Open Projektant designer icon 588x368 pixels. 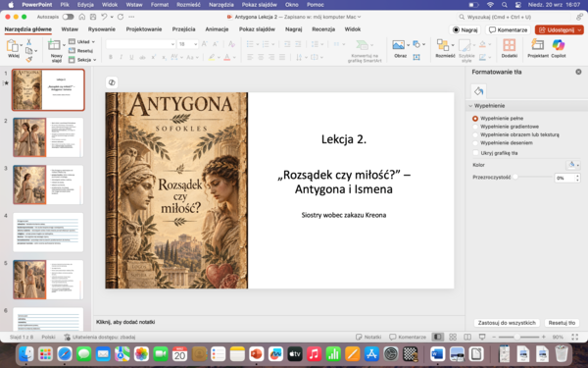[x=537, y=45]
